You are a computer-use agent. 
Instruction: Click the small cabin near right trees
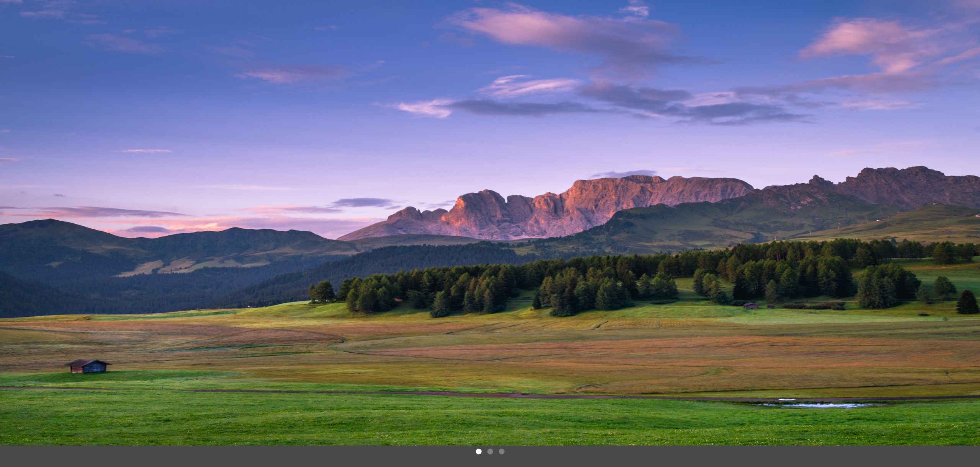750,306
